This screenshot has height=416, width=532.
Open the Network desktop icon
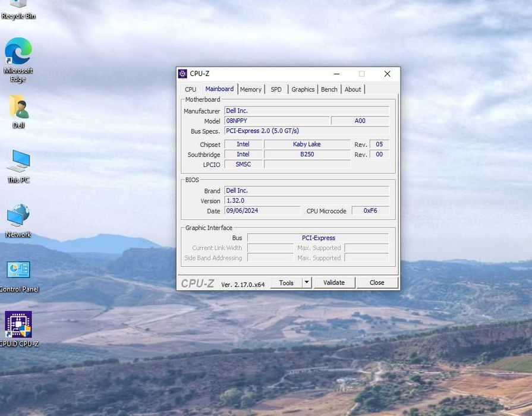[x=18, y=221]
